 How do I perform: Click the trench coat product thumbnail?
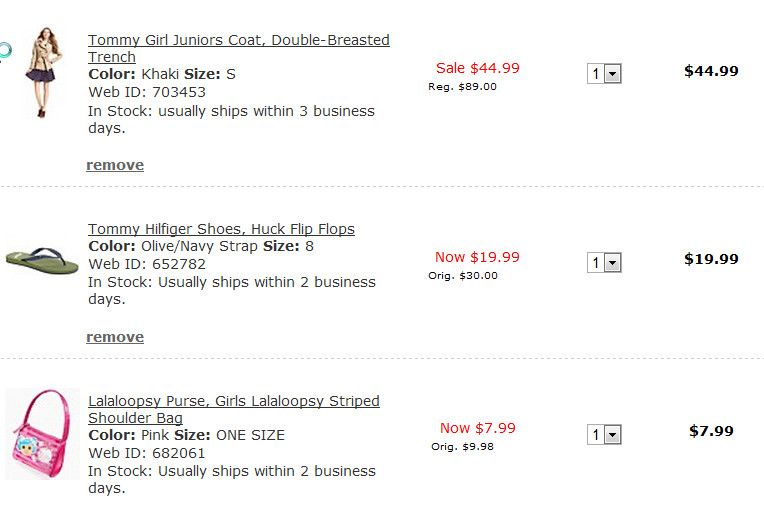(43, 72)
